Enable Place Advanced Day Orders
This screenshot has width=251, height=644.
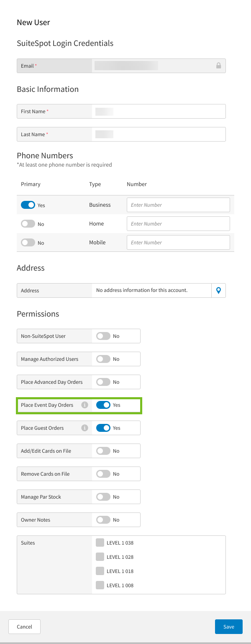pos(103,382)
